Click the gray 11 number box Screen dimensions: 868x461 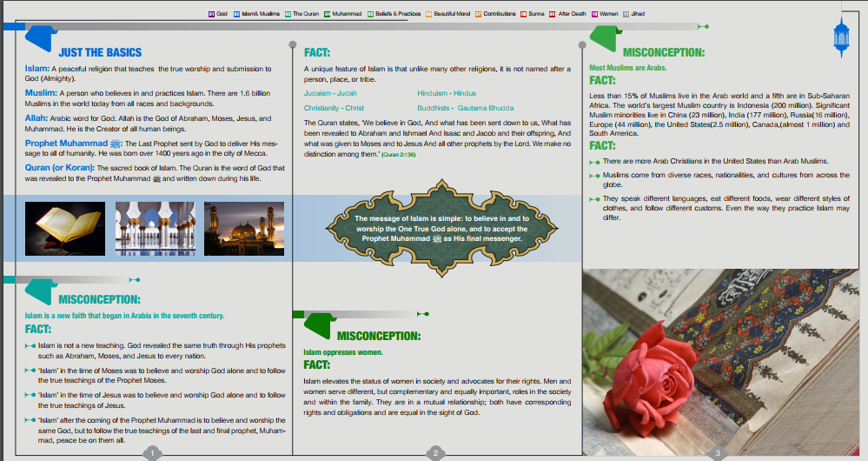pos(626,14)
